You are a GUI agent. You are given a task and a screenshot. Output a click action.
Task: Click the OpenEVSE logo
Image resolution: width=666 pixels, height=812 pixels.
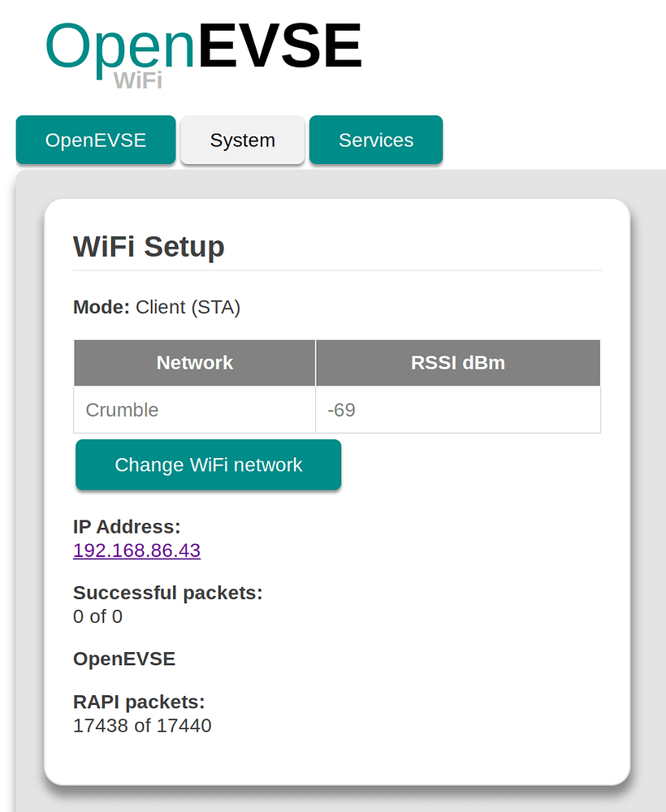(203, 45)
